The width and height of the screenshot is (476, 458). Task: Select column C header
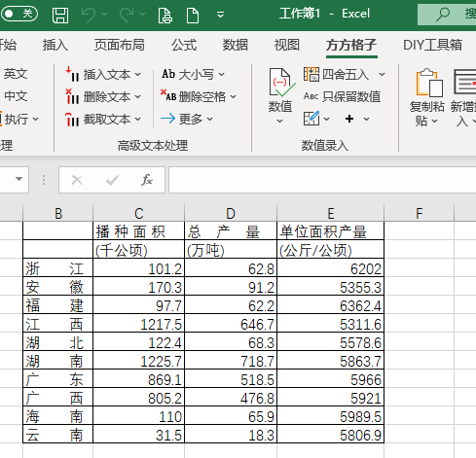[139, 213]
